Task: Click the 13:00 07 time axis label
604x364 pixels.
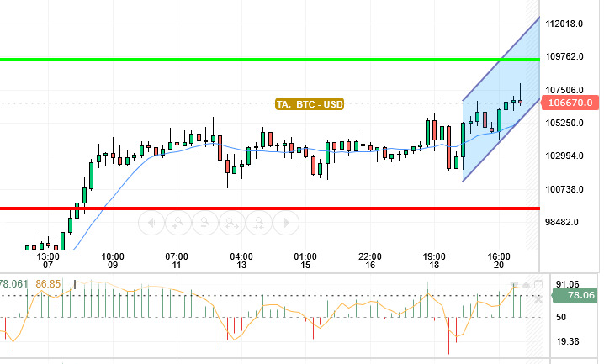Action: pyautogui.click(x=48, y=261)
